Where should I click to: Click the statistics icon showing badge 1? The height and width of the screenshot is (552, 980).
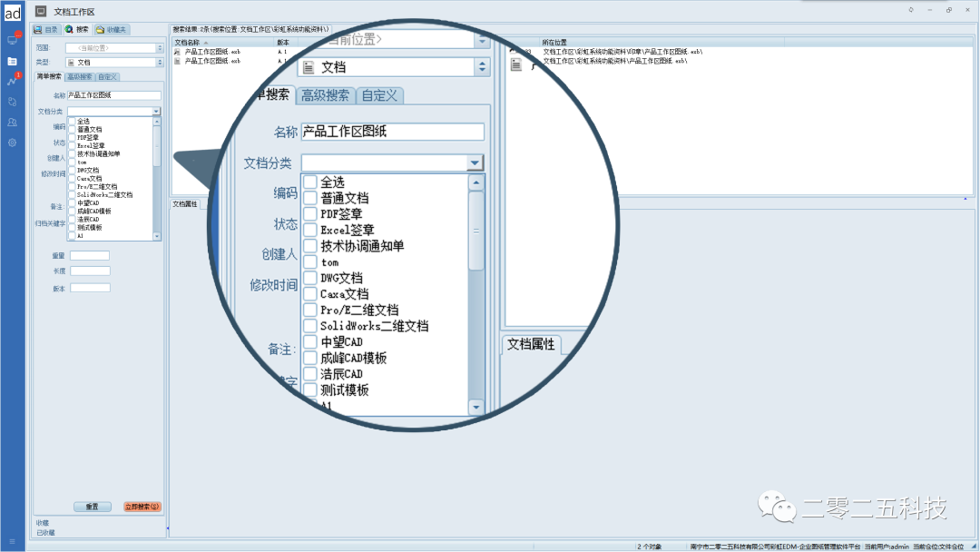pyautogui.click(x=11, y=79)
